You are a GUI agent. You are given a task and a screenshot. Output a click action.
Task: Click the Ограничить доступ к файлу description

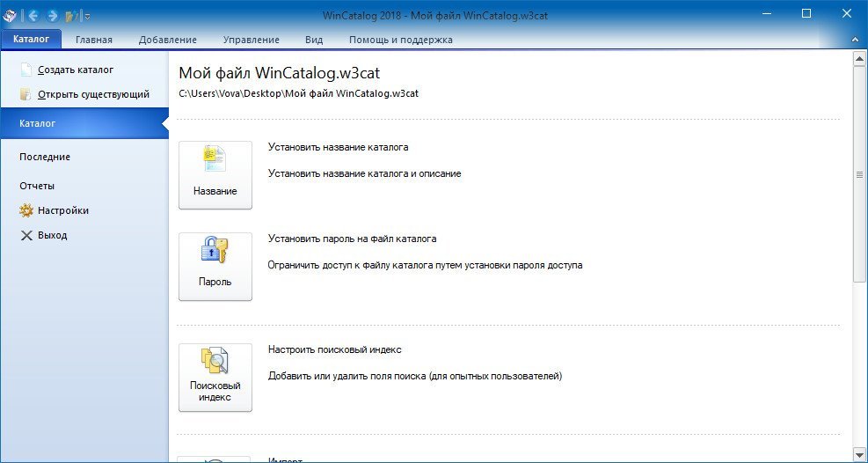(x=425, y=265)
